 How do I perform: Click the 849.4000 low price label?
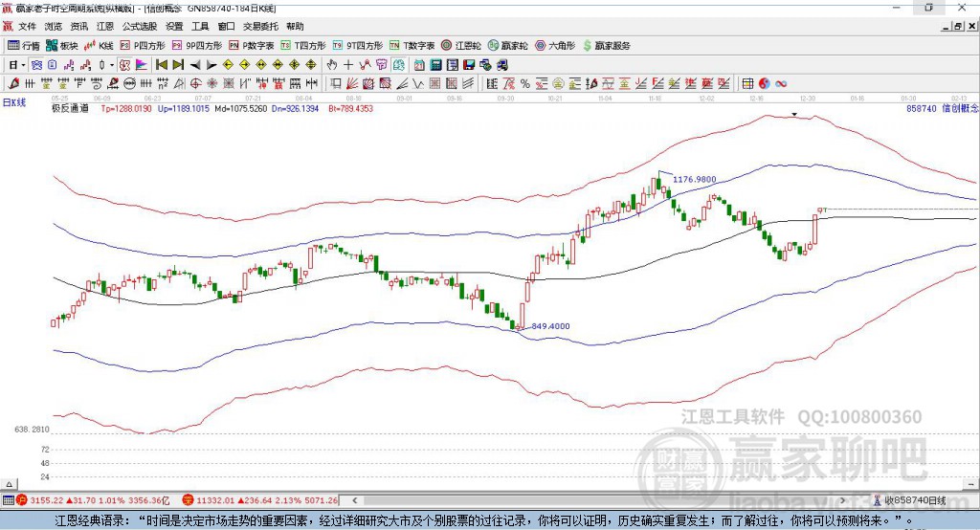pyautogui.click(x=550, y=326)
